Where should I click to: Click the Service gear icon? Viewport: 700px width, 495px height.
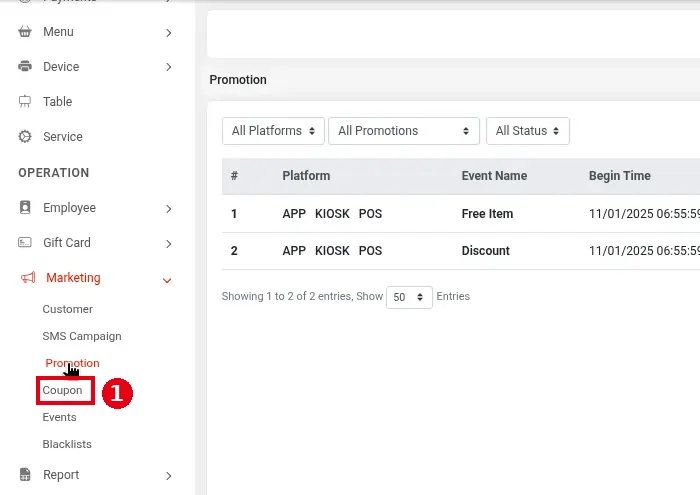click(25, 136)
